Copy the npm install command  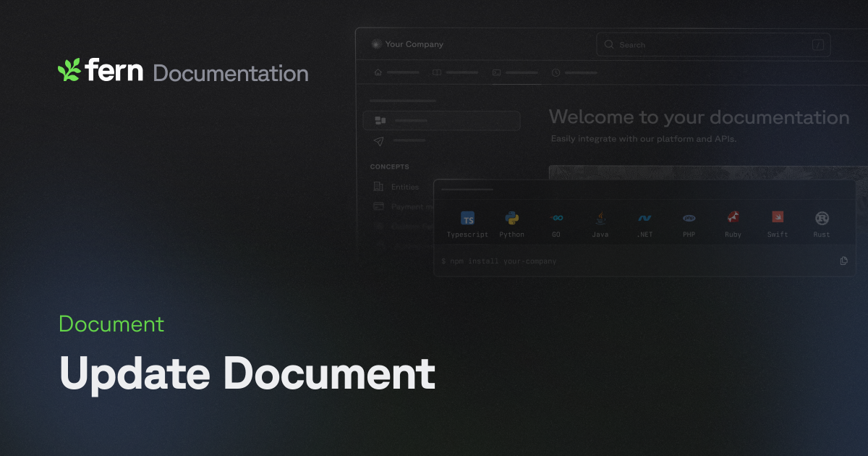pyautogui.click(x=843, y=261)
